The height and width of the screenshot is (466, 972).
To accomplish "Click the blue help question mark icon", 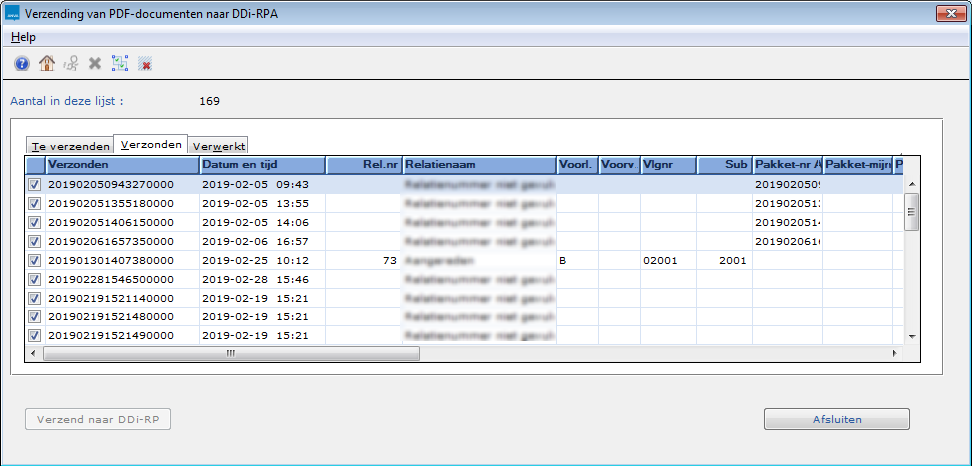I will pos(22,63).
